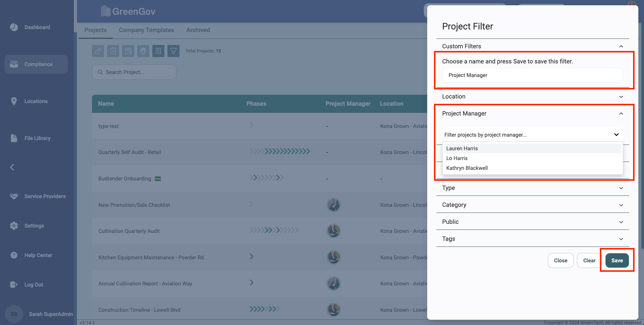Image resolution: width=644 pixels, height=325 pixels.
Task: Toggle the columns view toolbar icon
Action: point(158,51)
